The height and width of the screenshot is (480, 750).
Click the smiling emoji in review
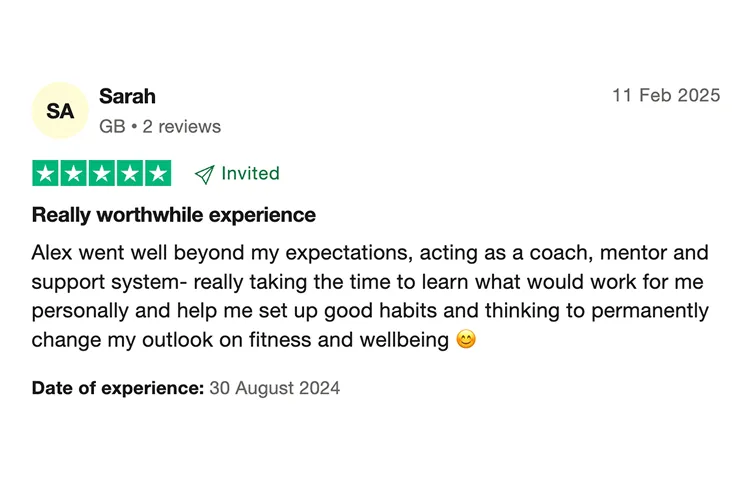coord(466,339)
